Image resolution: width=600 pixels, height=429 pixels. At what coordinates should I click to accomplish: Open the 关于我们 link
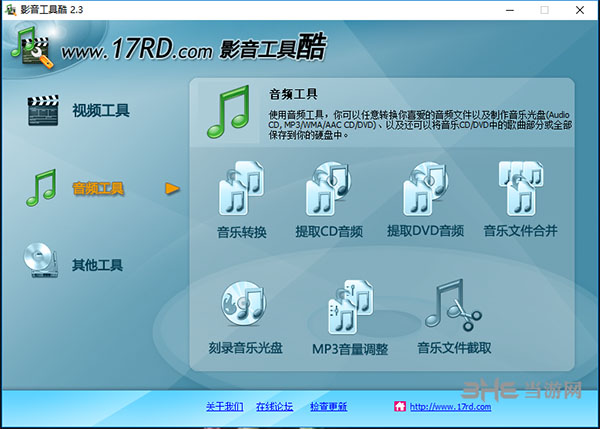coord(224,406)
